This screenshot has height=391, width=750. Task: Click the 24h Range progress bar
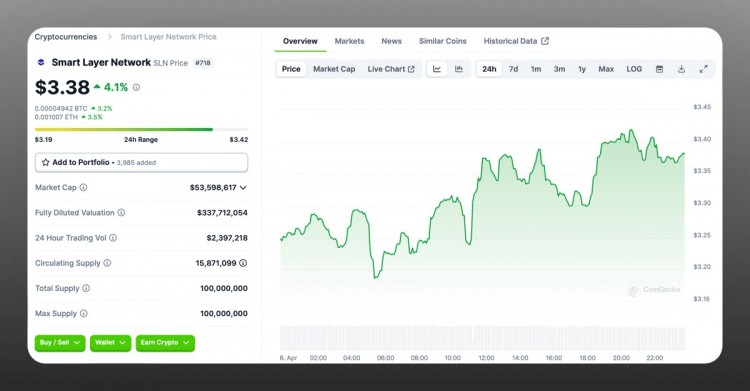(141, 129)
